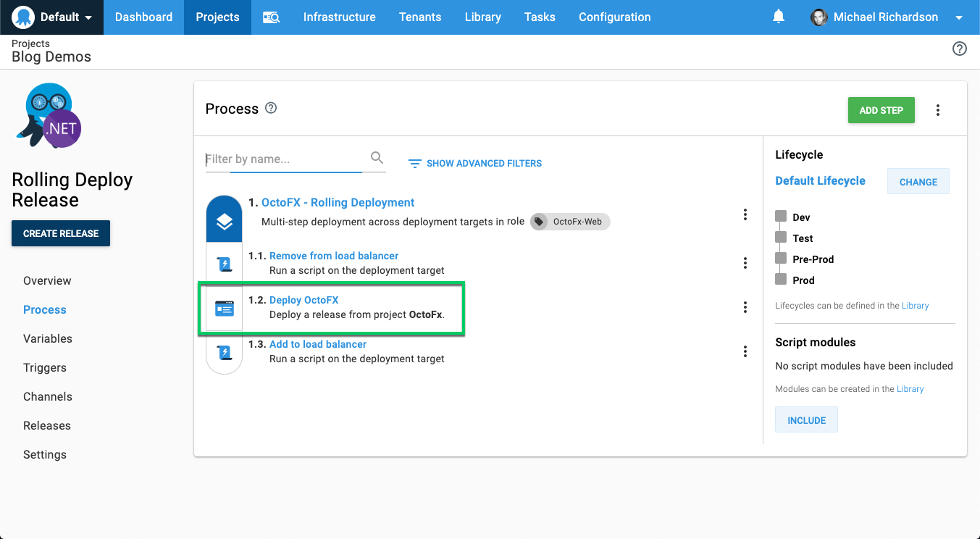Switch to the Dashboard tab
980x539 pixels.
click(x=143, y=17)
